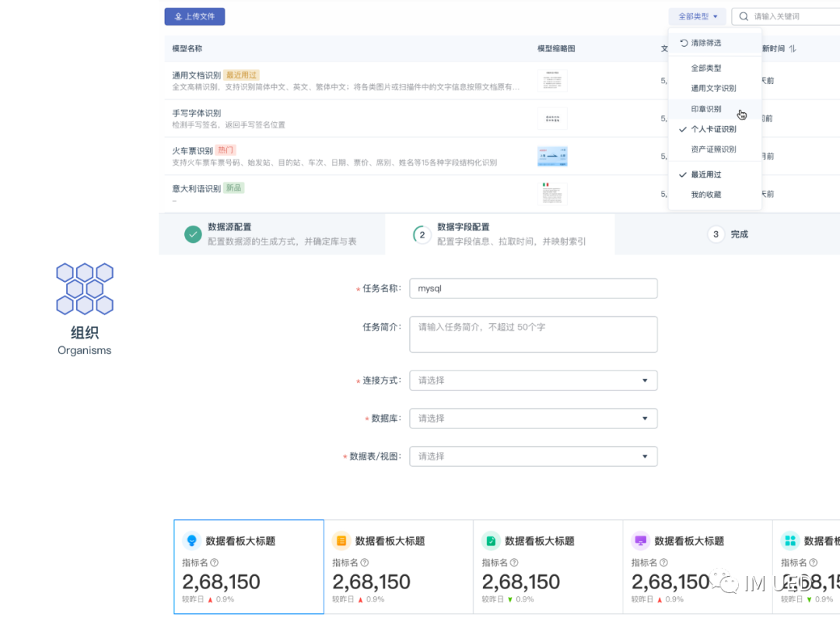
Task: Open the 连接方式 dropdown
Action: pyautogui.click(x=533, y=381)
